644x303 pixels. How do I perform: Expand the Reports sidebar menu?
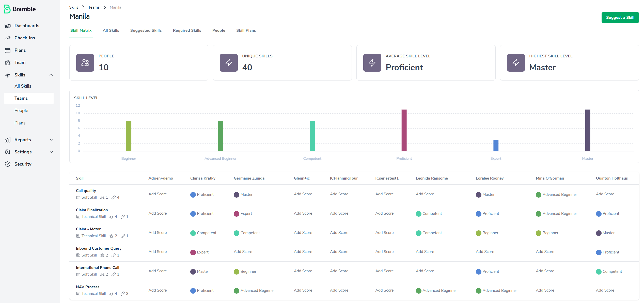click(51, 140)
